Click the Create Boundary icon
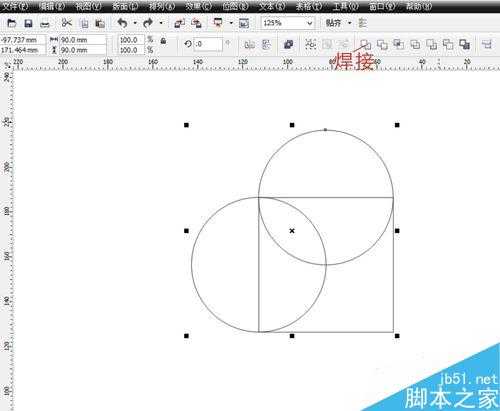 point(464,44)
